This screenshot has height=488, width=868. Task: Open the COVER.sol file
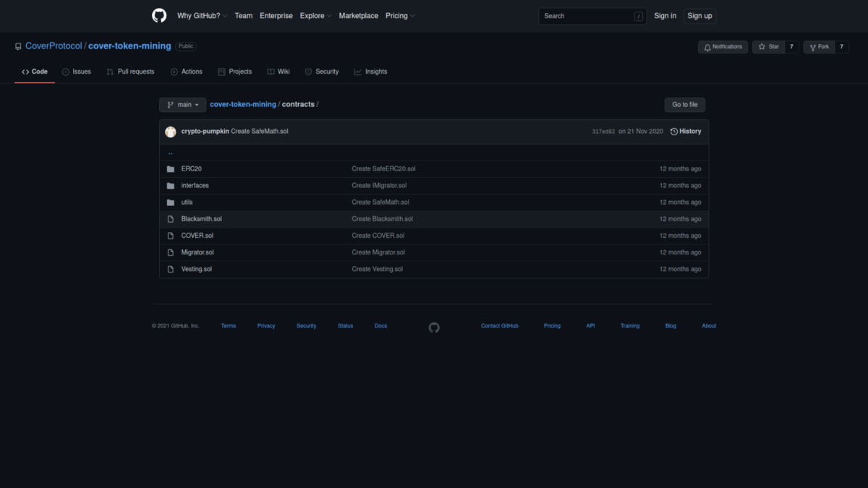(197, 236)
